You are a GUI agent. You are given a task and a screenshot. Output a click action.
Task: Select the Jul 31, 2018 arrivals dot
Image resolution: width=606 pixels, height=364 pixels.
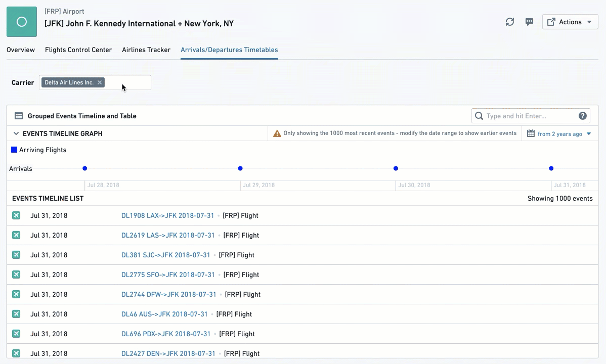[551, 168]
